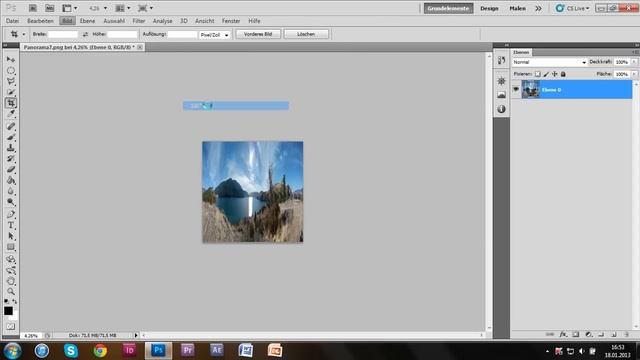This screenshot has height=360, width=640.
Task: Open the Fenster menu
Action: (231, 21)
